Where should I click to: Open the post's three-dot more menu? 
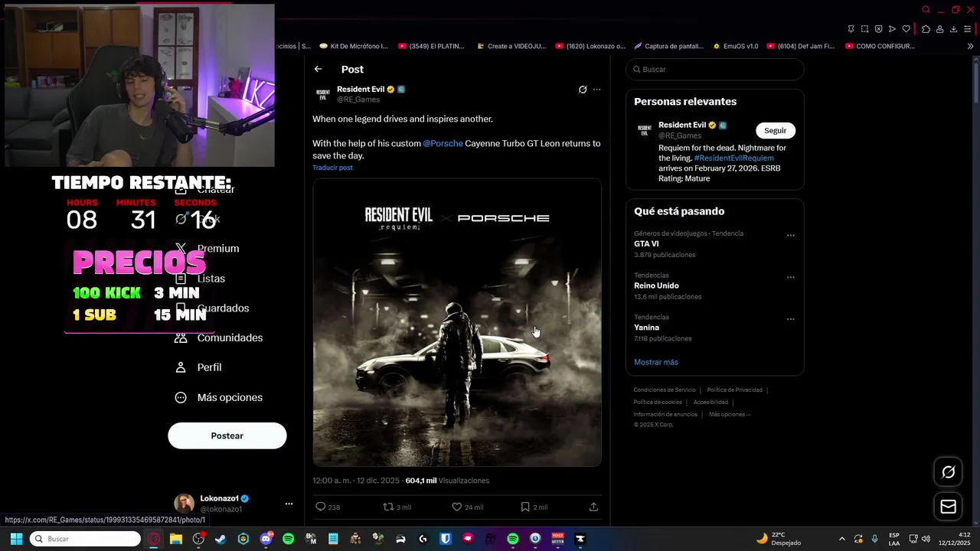(597, 90)
